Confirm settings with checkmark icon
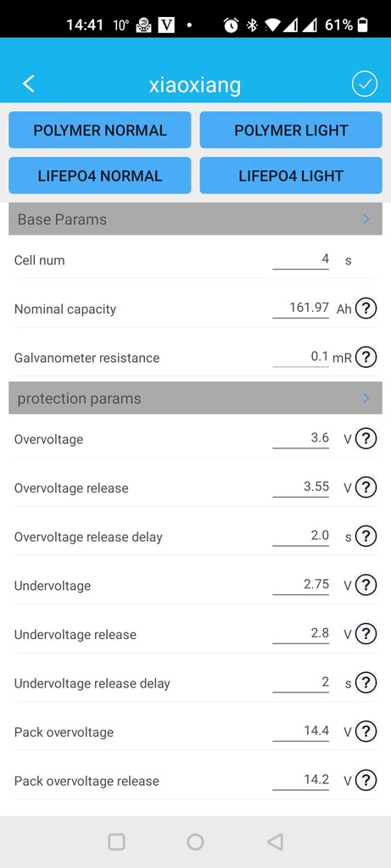 coord(365,84)
